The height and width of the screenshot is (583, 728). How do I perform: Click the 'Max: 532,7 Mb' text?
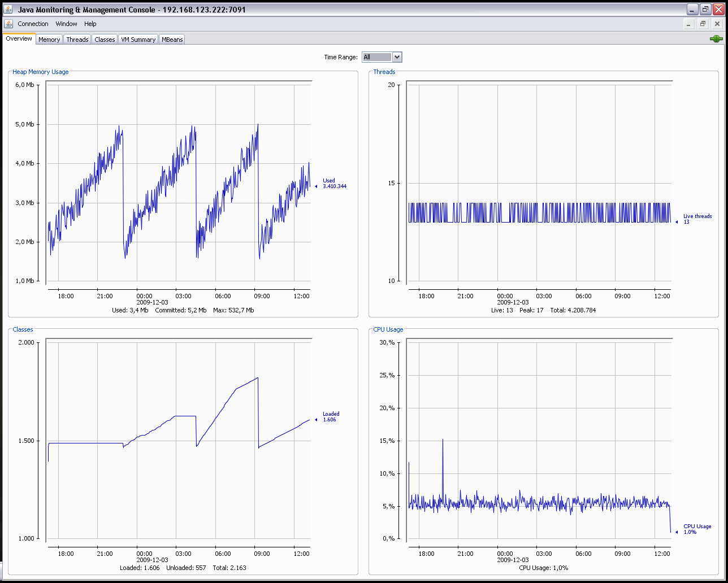233,310
